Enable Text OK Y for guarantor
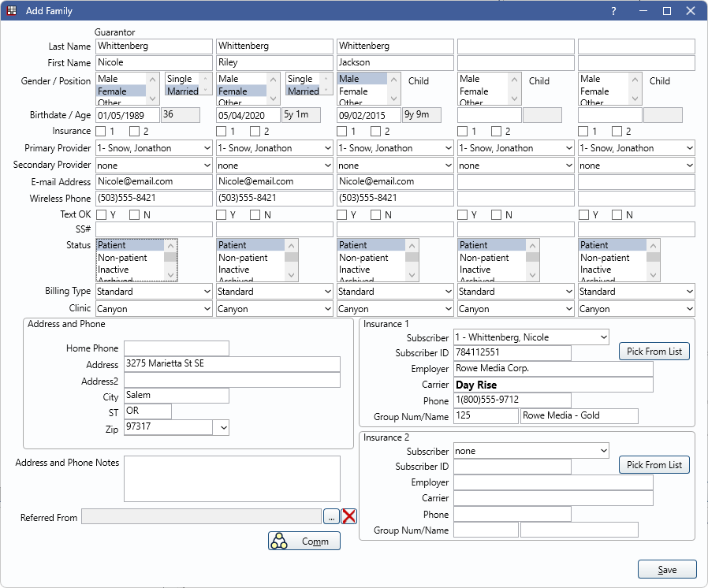Image resolution: width=708 pixels, height=588 pixels. pyautogui.click(x=101, y=214)
